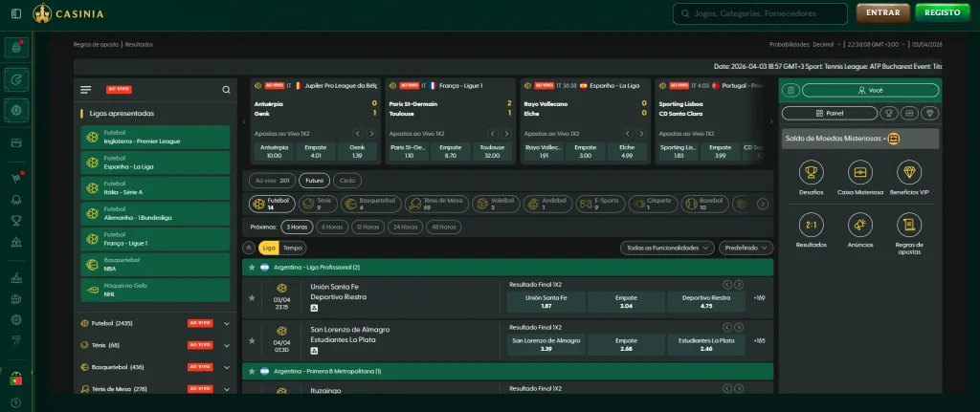
Task: Click the ENTRAR login button
Action: (x=883, y=13)
